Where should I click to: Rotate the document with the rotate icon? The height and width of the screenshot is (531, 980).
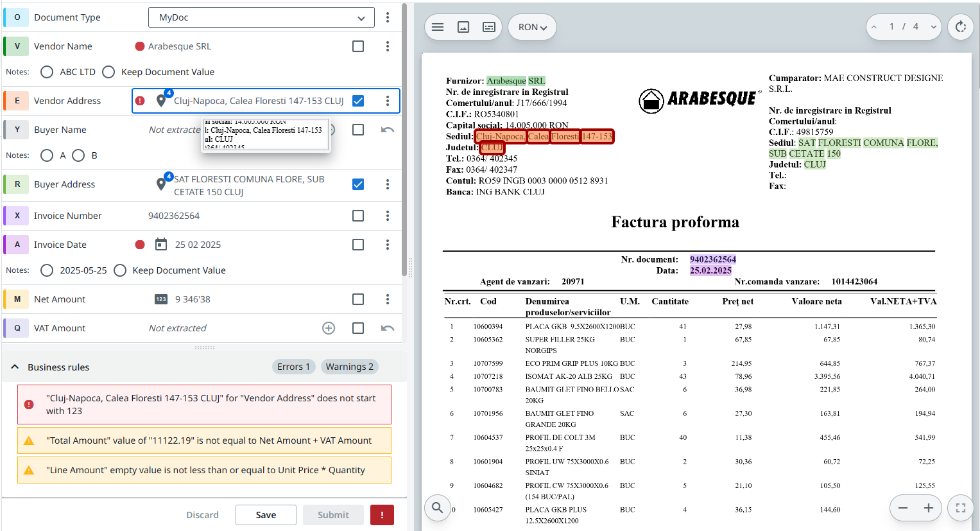(x=961, y=27)
